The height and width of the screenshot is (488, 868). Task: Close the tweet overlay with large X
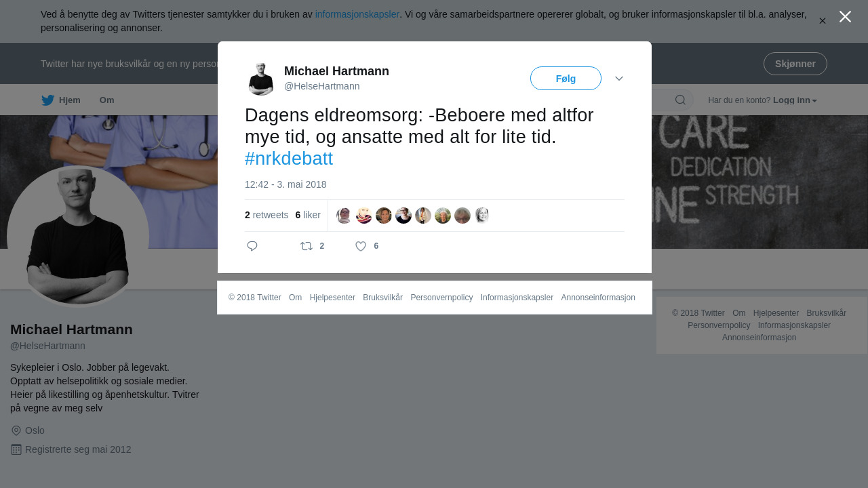[845, 17]
